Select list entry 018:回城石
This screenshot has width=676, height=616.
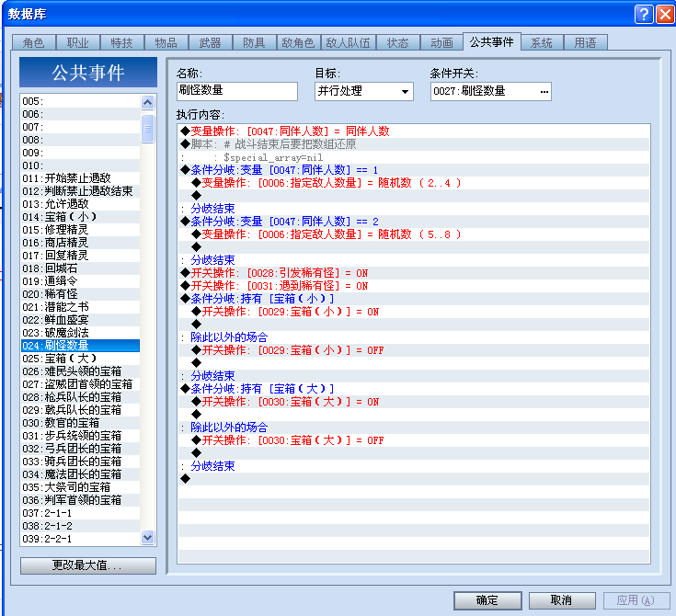point(81,268)
